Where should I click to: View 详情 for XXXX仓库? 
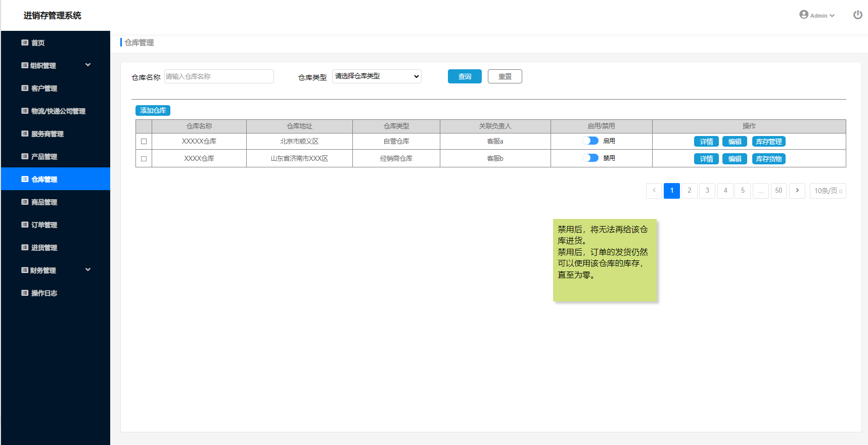706,159
